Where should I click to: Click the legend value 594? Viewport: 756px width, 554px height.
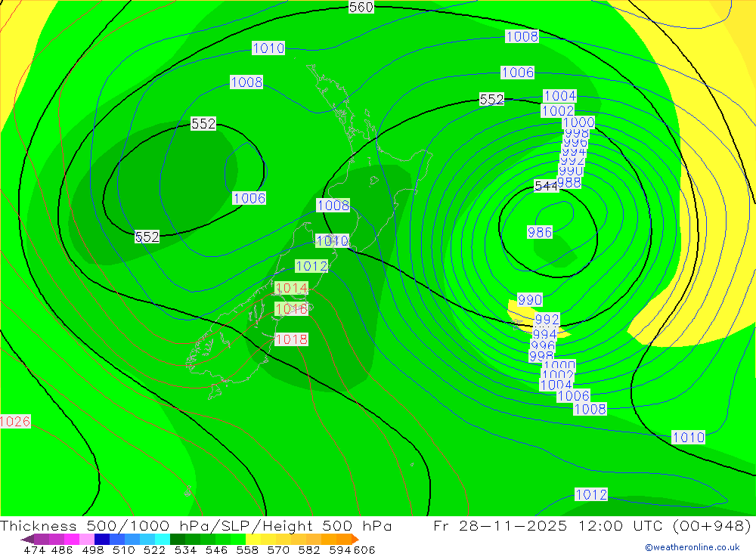point(340,549)
